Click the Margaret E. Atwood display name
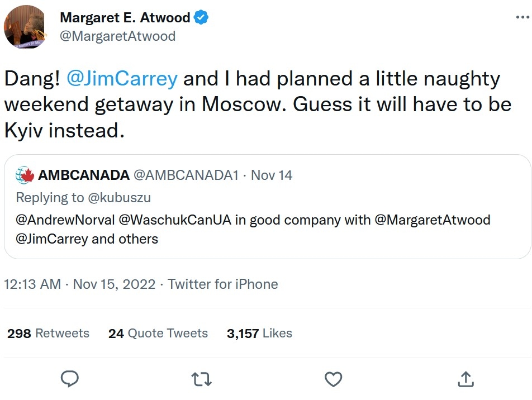The width and height of the screenshot is (532, 400). tap(125, 17)
